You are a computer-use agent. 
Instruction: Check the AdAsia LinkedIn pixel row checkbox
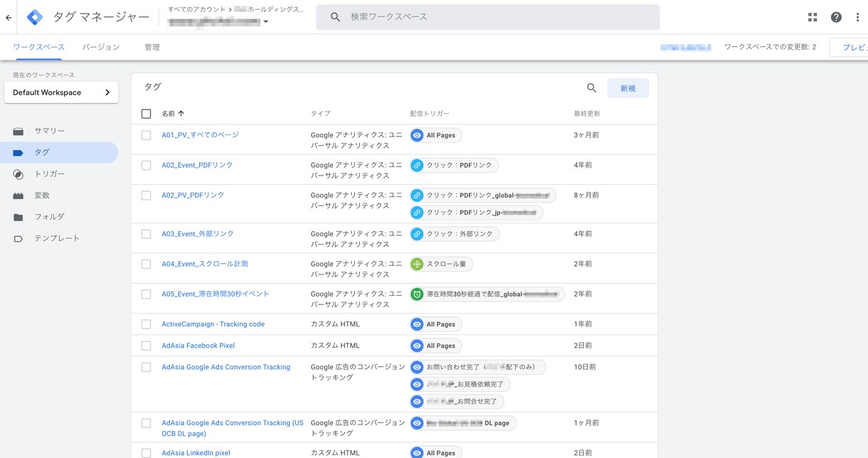pos(147,453)
